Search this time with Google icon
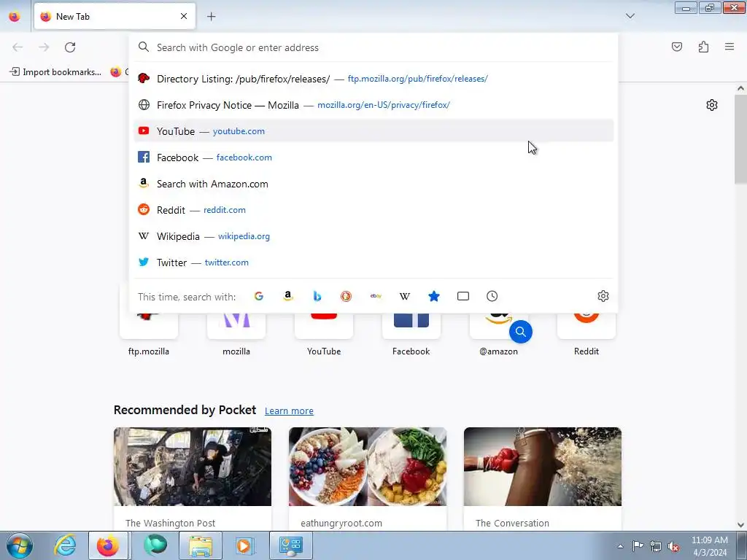Viewport: 747px width, 560px height. pos(259,296)
